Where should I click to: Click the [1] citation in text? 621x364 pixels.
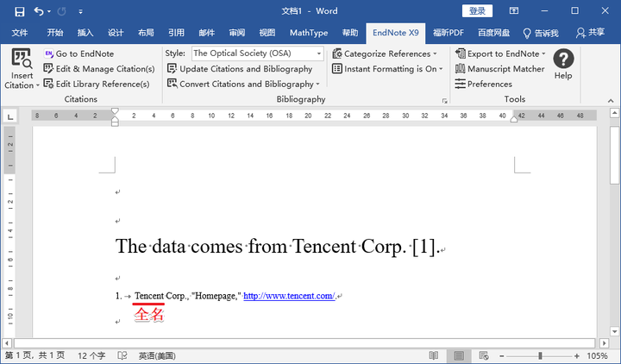[x=423, y=247]
